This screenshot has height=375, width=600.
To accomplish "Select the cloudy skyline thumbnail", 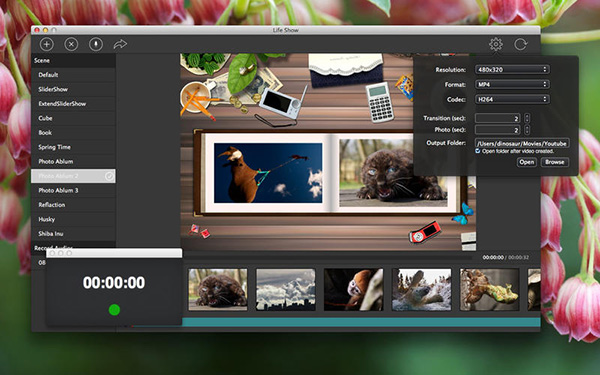I will pyautogui.click(x=285, y=289).
